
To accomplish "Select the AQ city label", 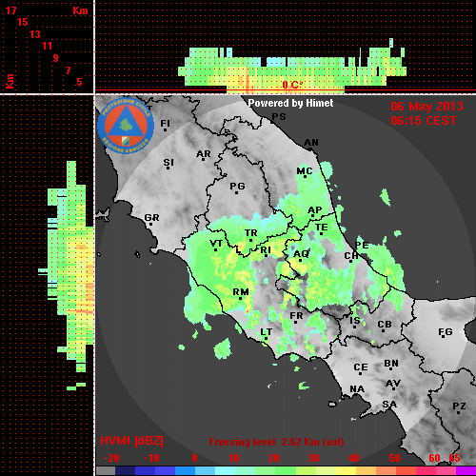I will [301, 254].
